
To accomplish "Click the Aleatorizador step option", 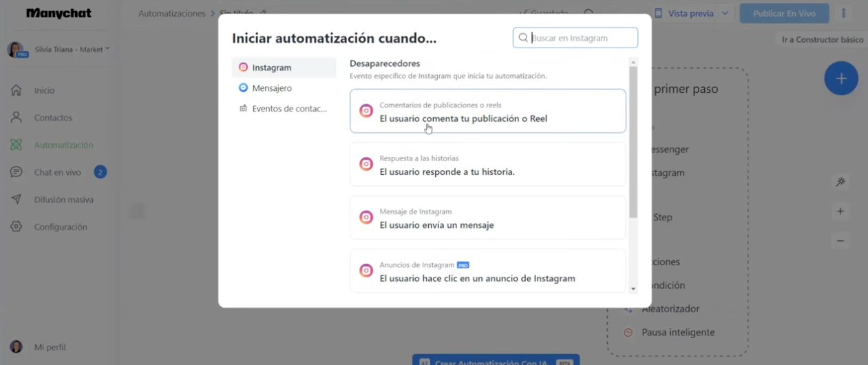I will point(670,309).
